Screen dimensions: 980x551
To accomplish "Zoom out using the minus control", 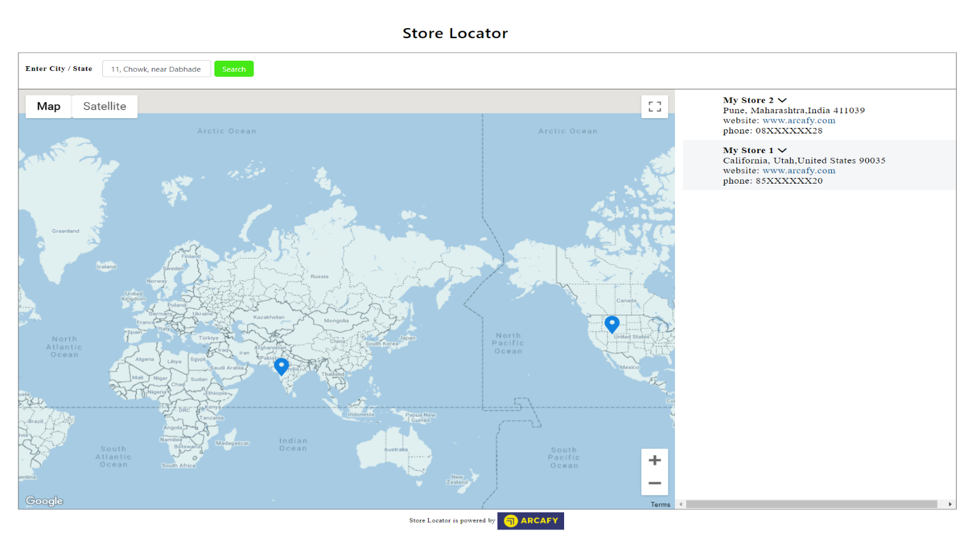I will tap(655, 483).
